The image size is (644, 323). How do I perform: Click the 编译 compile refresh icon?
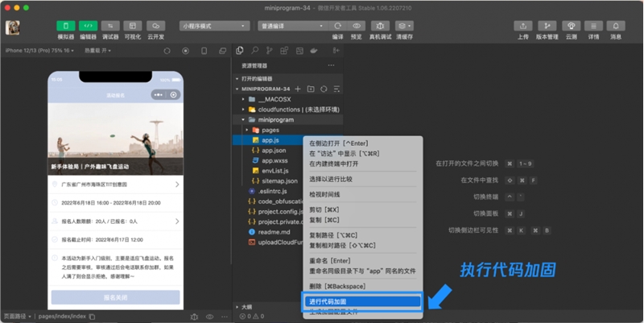337,26
